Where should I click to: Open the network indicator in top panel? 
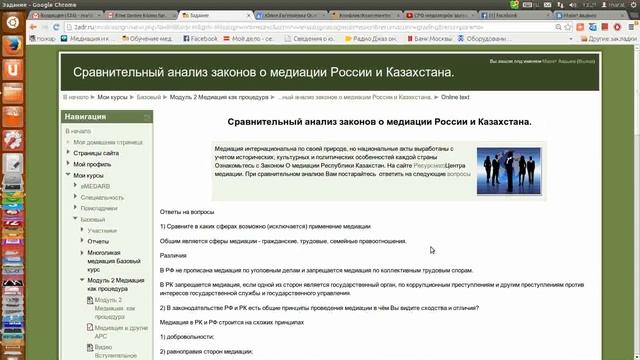tap(560, 4)
